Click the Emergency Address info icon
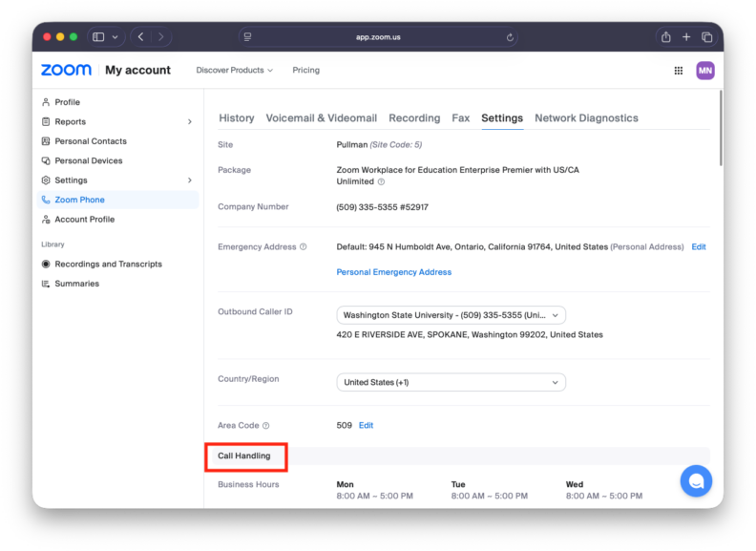 click(x=304, y=247)
